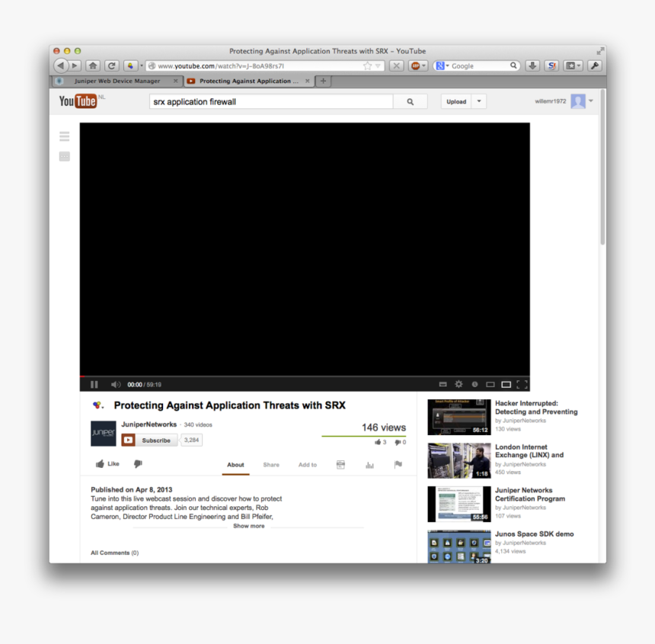
Task: Open closed captions in the player
Action: [x=443, y=384]
